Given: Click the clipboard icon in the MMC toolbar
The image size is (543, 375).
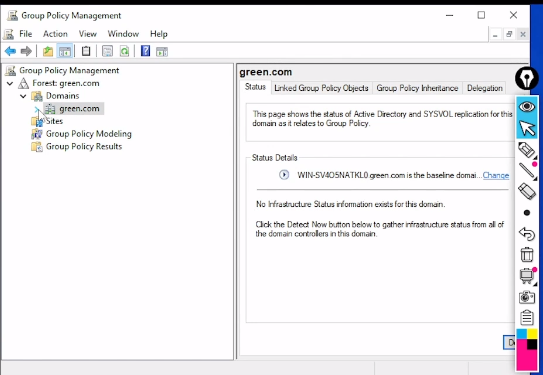Looking at the screenshot, I should [86, 52].
